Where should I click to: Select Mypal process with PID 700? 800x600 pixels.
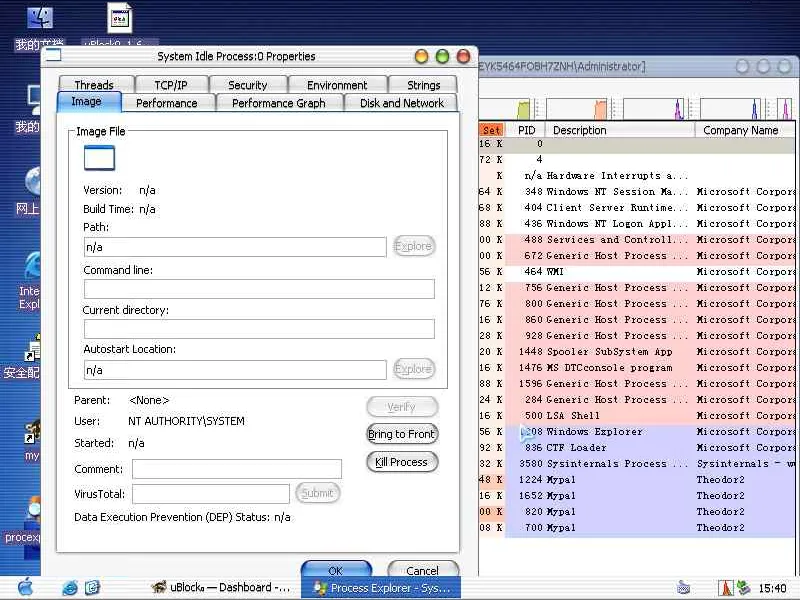pos(637,528)
